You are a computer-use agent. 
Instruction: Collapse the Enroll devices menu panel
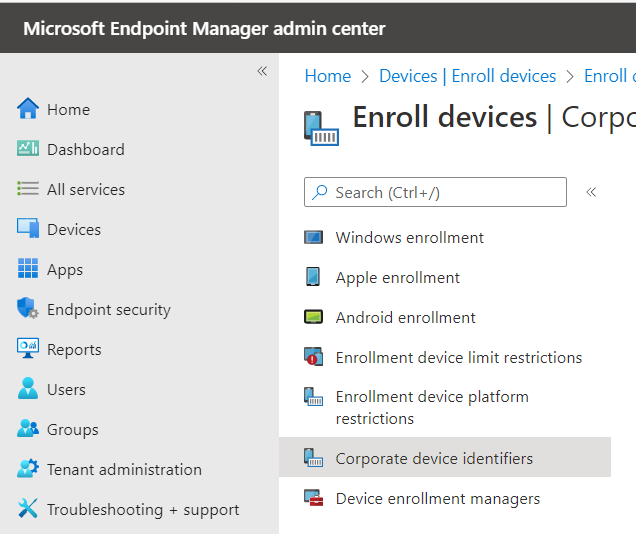click(x=591, y=192)
